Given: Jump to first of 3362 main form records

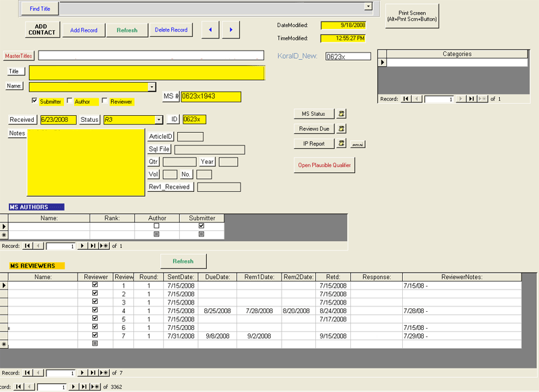Looking at the screenshot, I should point(18,387).
